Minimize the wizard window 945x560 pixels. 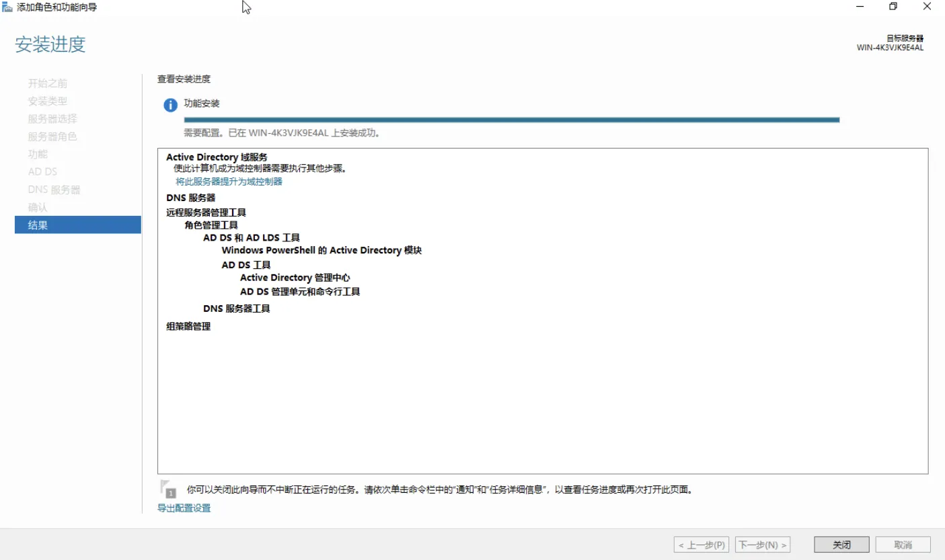pos(860,7)
